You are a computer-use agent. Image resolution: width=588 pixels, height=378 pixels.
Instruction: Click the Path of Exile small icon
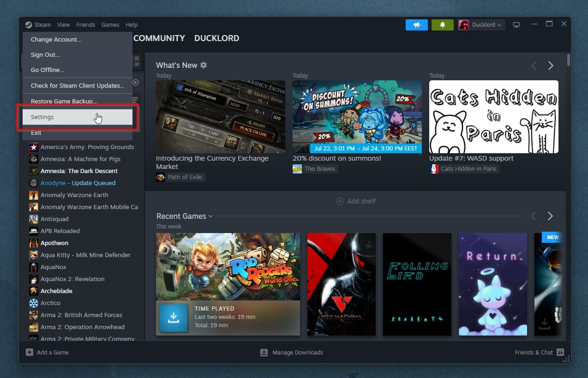tap(161, 177)
